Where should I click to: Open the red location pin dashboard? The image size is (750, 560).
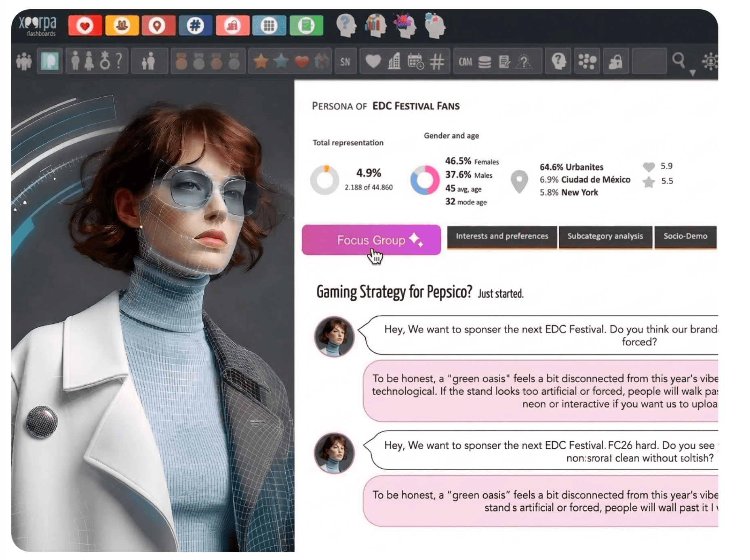[158, 26]
